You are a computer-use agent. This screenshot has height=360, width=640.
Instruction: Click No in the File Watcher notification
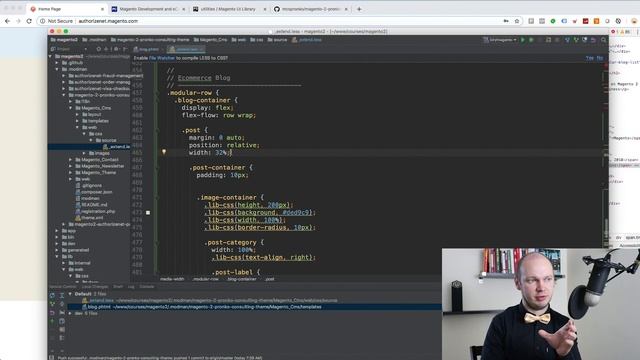point(600,58)
